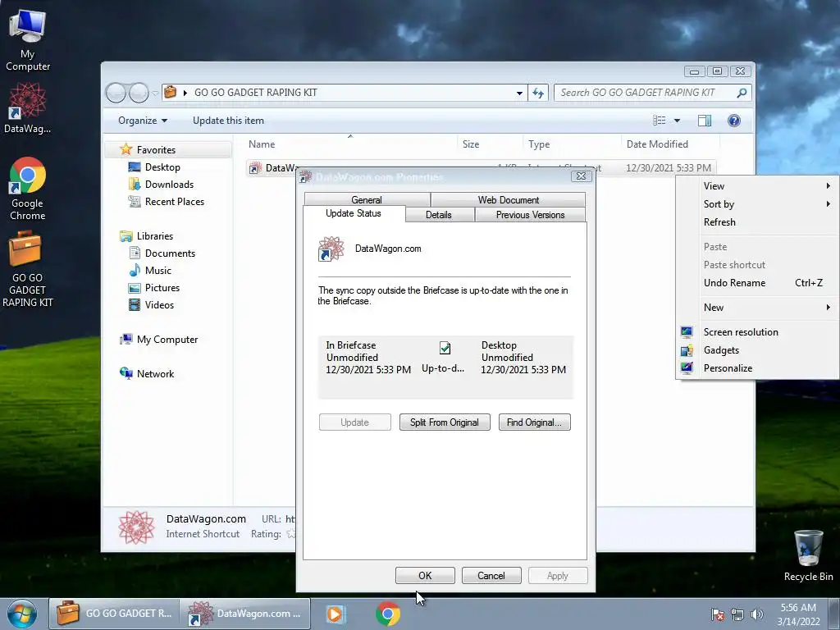Click the search magnifier icon
The image size is (840, 630).
742,93
